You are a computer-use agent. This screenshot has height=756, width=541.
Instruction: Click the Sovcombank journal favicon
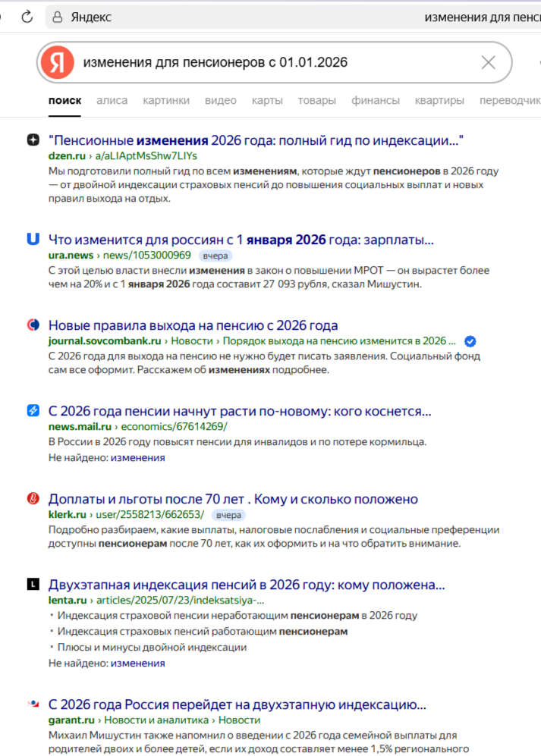33,325
